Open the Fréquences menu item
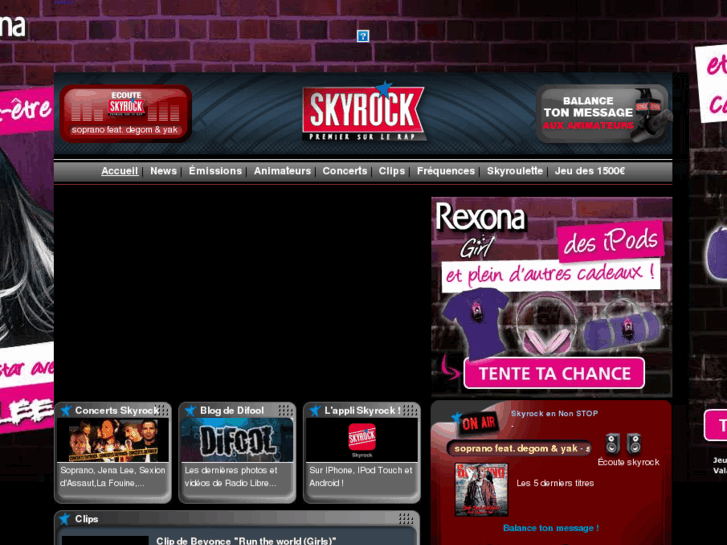Viewport: 727px width, 545px height. point(446,171)
